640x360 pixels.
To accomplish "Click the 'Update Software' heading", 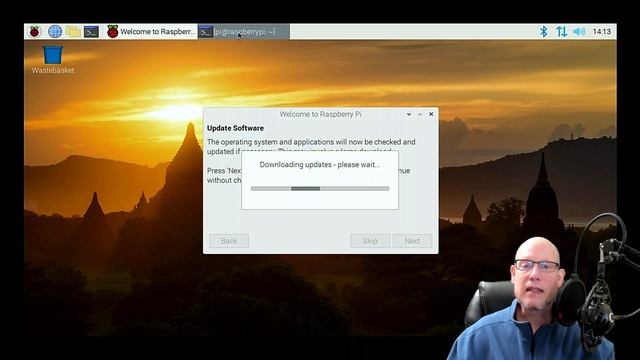I will [x=235, y=128].
